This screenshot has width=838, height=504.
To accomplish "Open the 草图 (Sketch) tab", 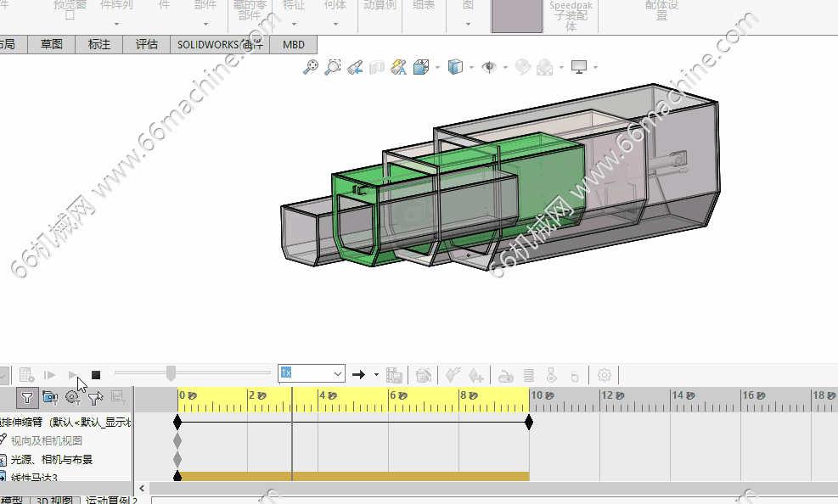I will [51, 44].
